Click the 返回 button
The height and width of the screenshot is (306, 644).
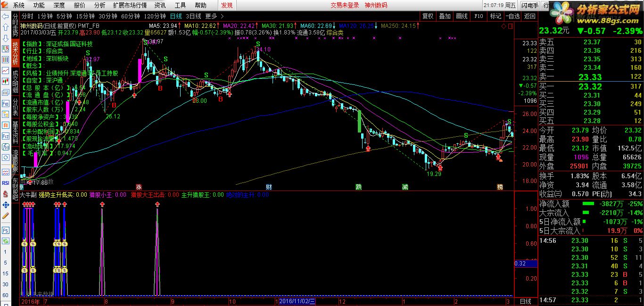click(x=529, y=16)
